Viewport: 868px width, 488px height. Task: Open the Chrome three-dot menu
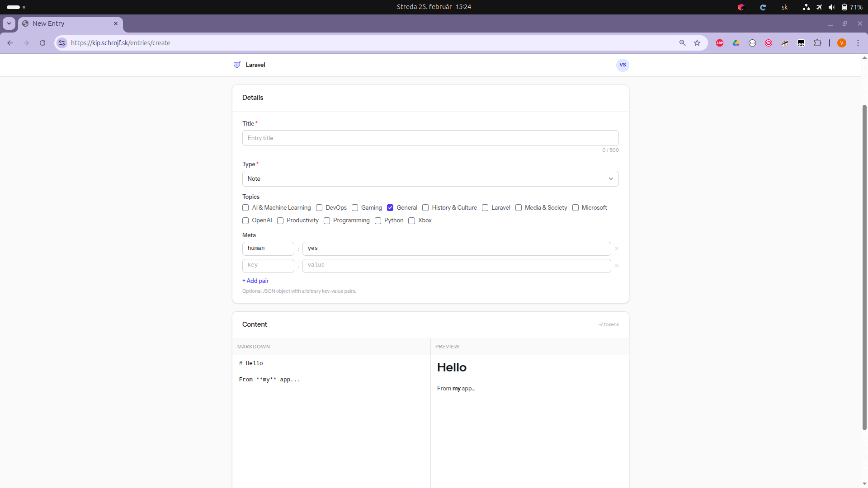tap(858, 43)
